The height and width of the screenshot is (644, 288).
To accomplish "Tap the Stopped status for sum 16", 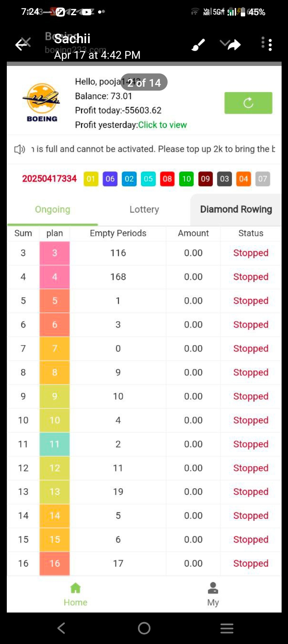I will tap(251, 564).
